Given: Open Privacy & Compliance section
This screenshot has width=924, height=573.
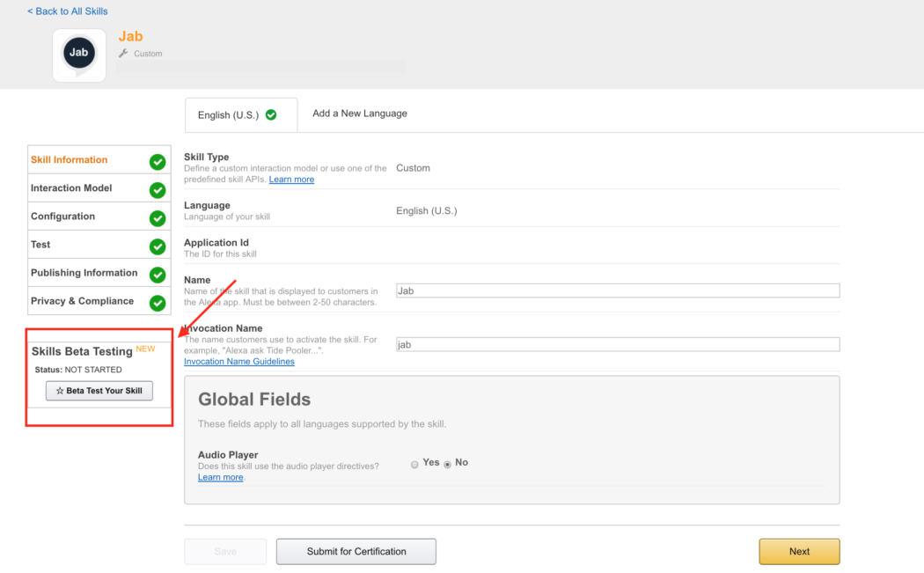Looking at the screenshot, I should [x=99, y=301].
